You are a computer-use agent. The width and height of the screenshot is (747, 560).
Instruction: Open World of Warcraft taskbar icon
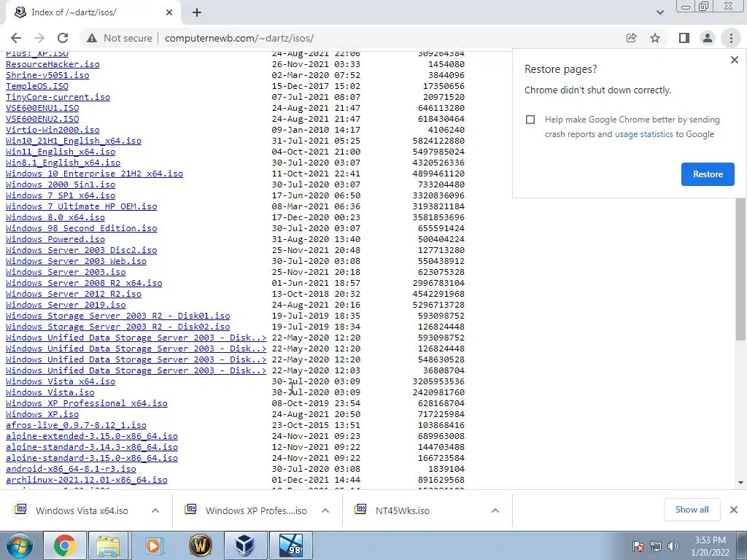(x=200, y=545)
